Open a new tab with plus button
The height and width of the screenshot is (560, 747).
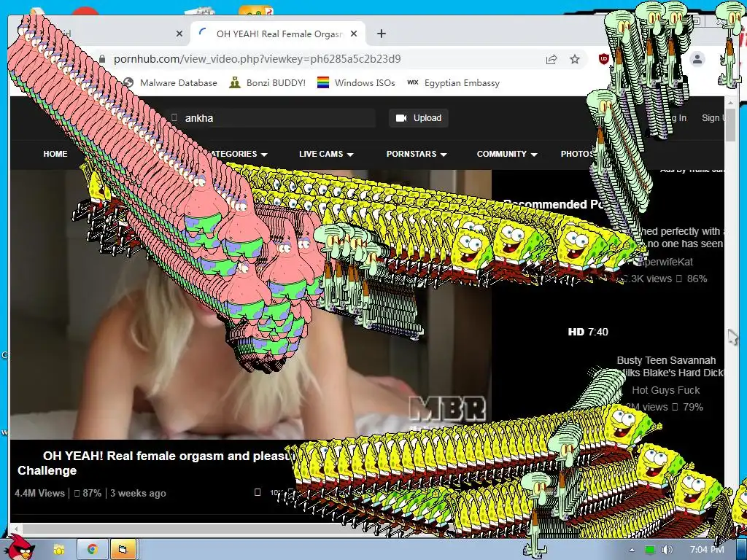pos(381,34)
